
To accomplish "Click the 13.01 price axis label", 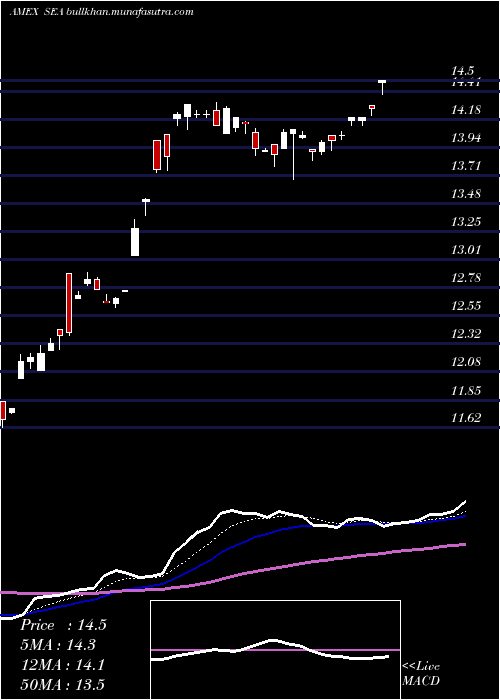I will point(466,250).
